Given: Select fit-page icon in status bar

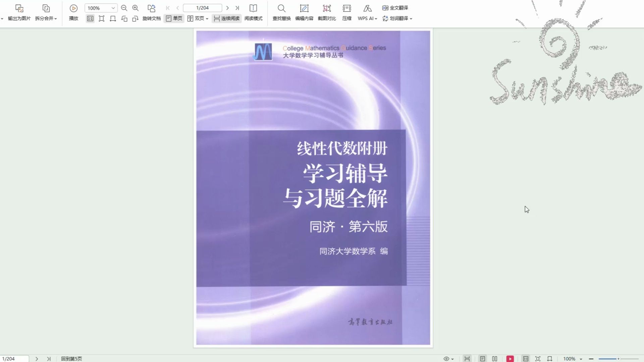Looking at the screenshot, I should [x=538, y=359].
